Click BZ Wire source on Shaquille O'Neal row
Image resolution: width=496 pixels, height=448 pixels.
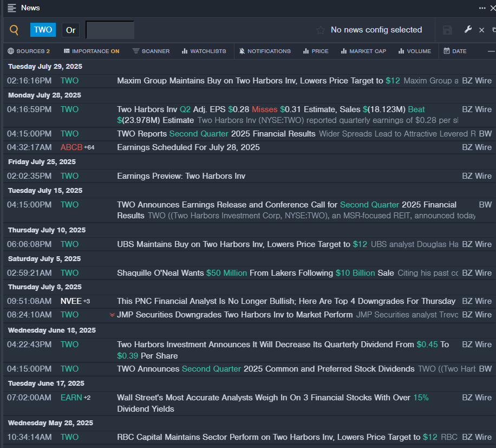click(477, 273)
